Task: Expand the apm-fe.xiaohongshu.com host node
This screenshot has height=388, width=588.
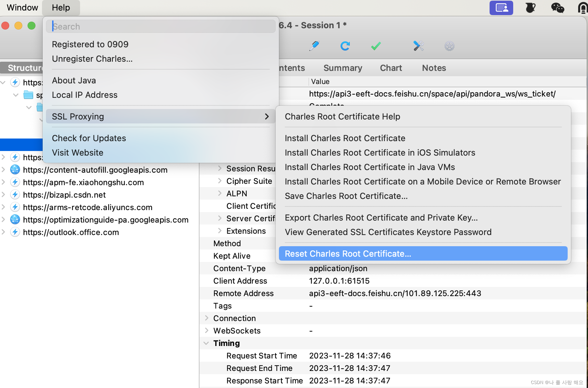Action: click(3, 182)
